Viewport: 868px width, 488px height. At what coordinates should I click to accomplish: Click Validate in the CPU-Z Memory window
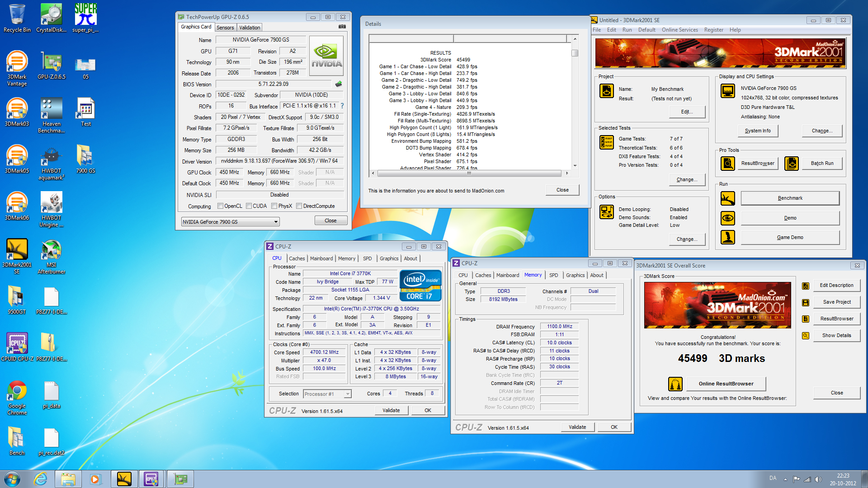click(x=577, y=427)
